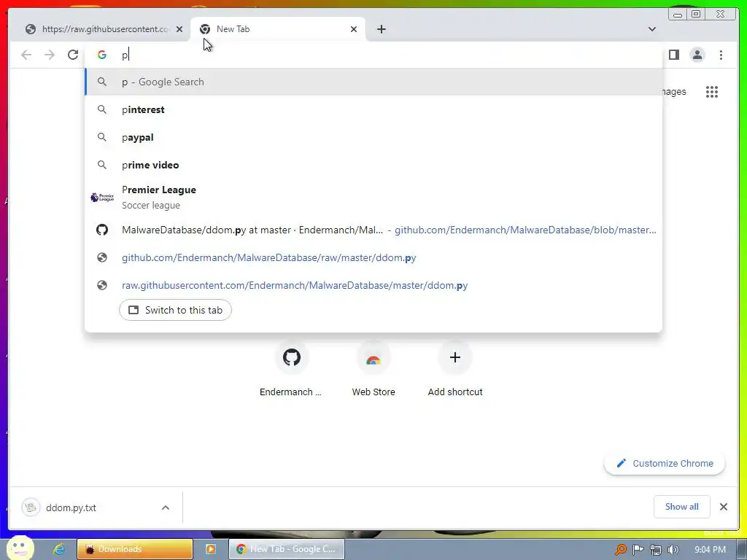
Task: Reload the page with refresh icon
Action: click(73, 55)
